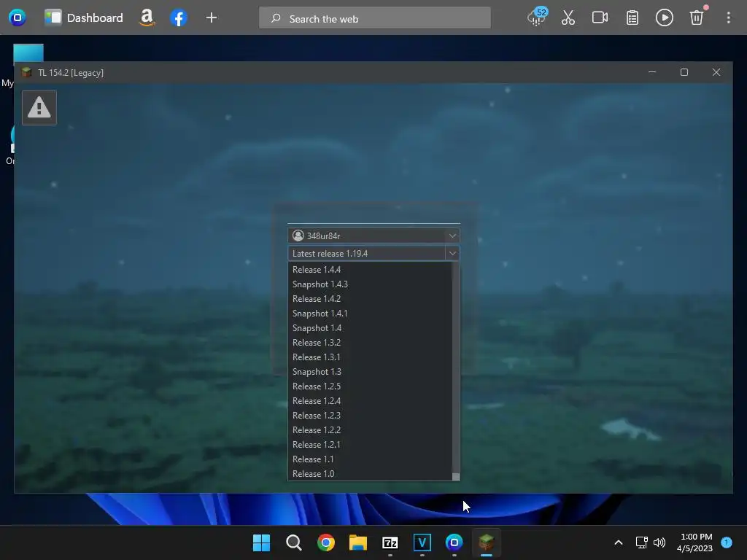Click the trash bin icon in toolbar

pyautogui.click(x=697, y=17)
